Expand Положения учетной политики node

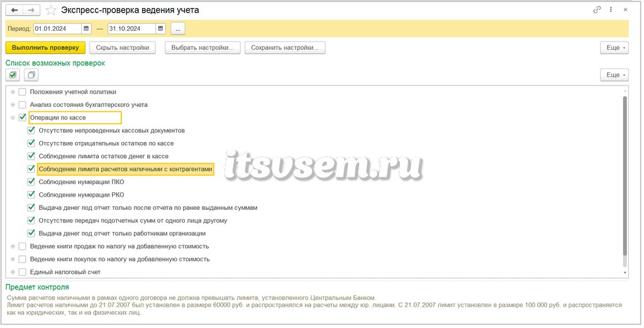[13, 92]
